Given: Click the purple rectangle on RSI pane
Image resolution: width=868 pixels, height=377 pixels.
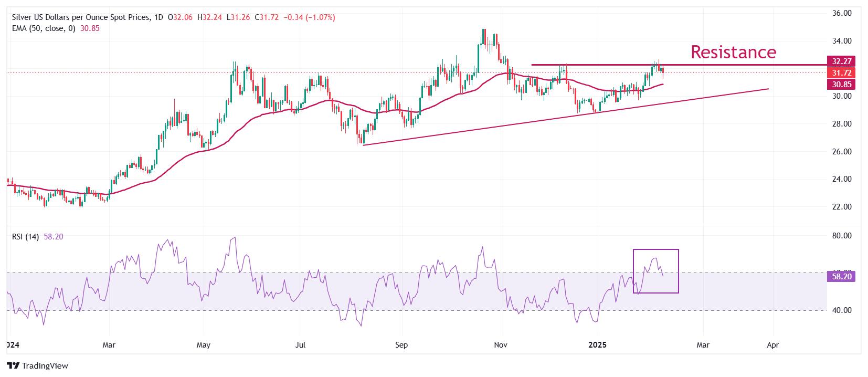Looking at the screenshot, I should [656, 271].
